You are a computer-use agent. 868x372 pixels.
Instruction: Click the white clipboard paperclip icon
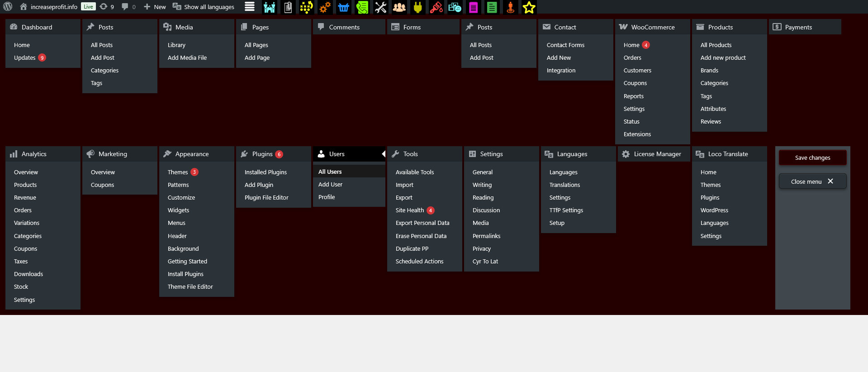point(288,7)
